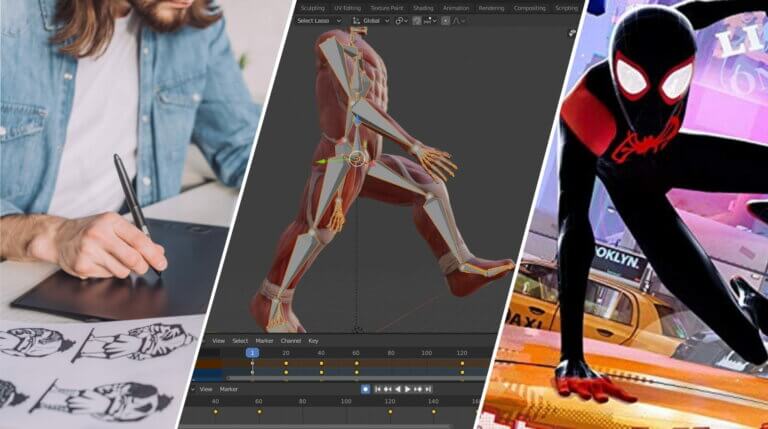Go to the Rendering workspace tab
The width and height of the screenshot is (768, 429).
(491, 8)
